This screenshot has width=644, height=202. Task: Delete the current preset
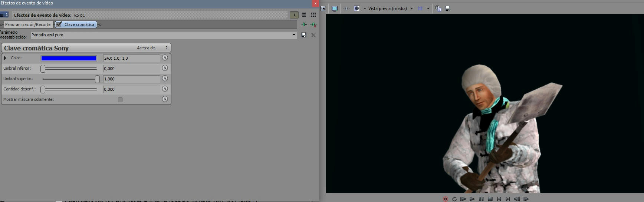click(313, 35)
